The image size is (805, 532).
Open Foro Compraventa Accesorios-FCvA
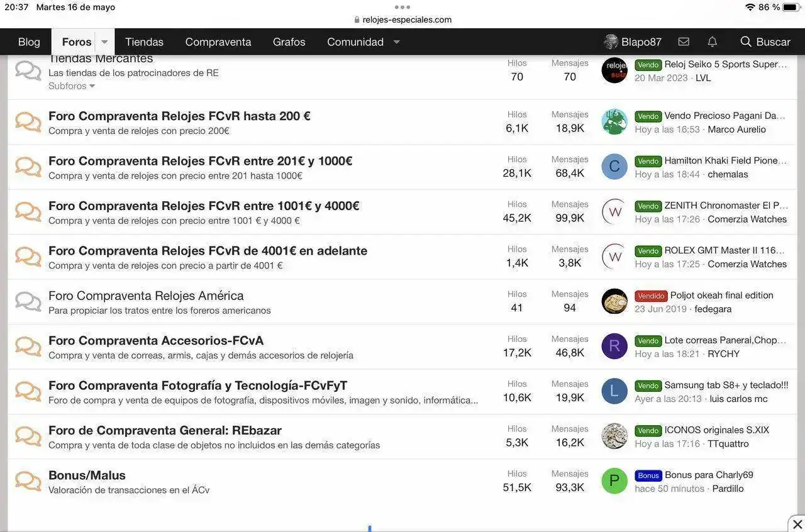pos(156,341)
